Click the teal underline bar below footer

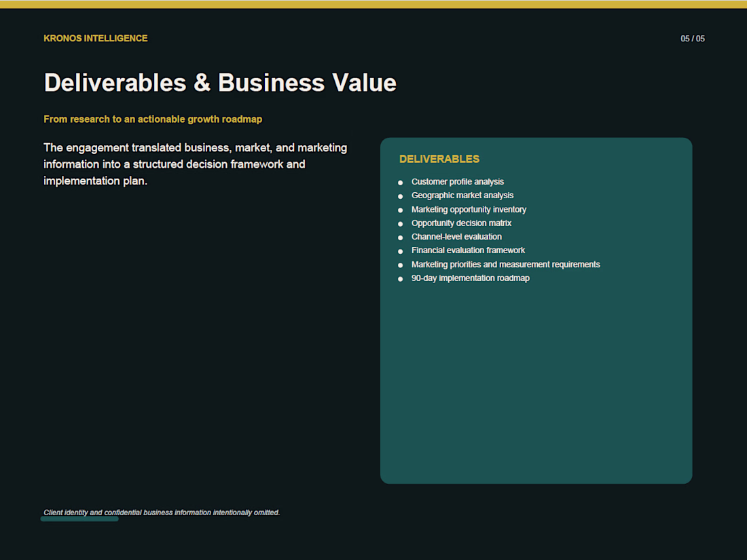79,519
